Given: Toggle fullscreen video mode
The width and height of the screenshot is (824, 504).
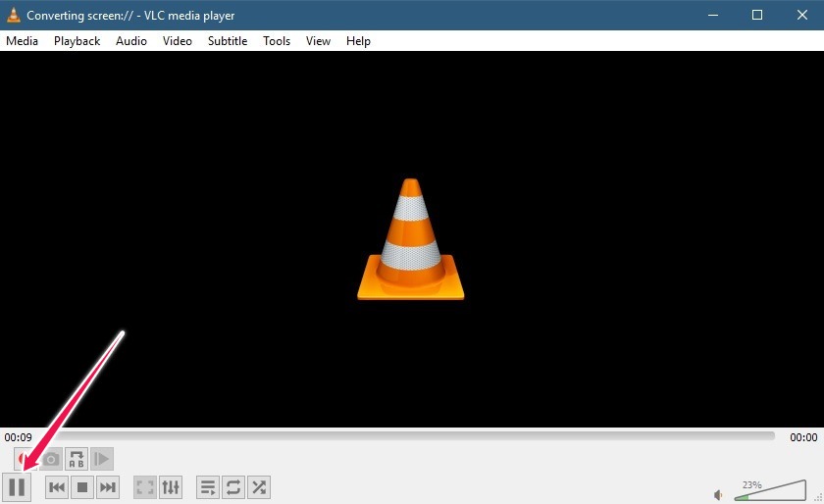Looking at the screenshot, I should pyautogui.click(x=145, y=487).
